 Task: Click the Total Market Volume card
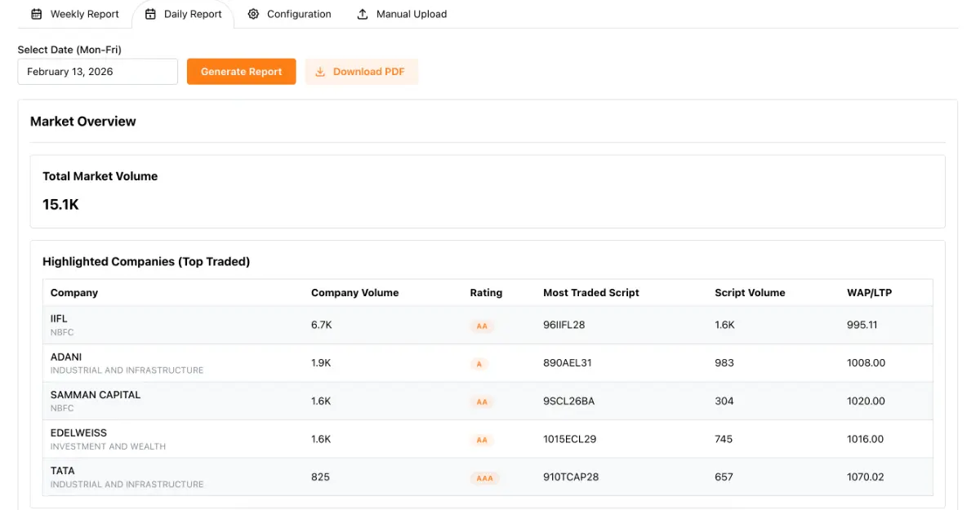point(487,191)
